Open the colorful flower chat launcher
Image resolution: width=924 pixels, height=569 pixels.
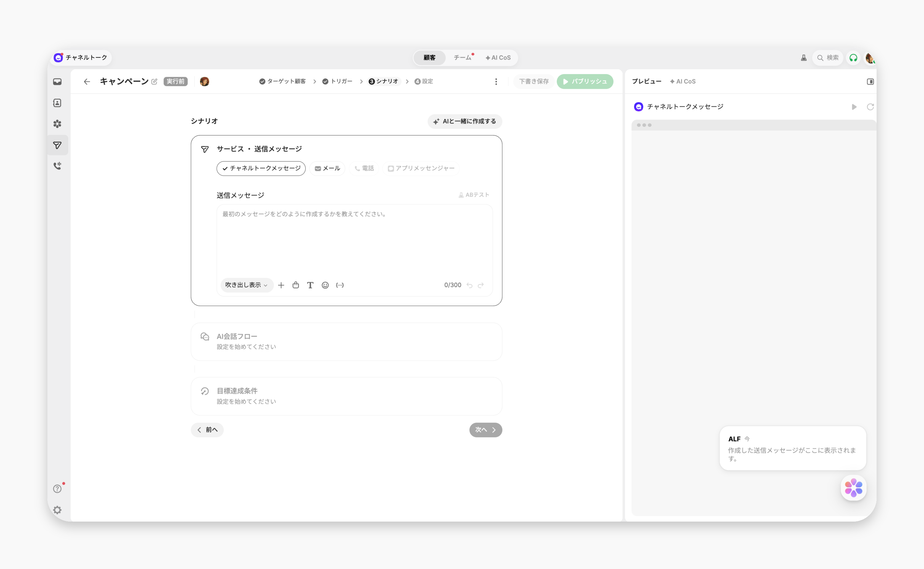click(x=853, y=488)
